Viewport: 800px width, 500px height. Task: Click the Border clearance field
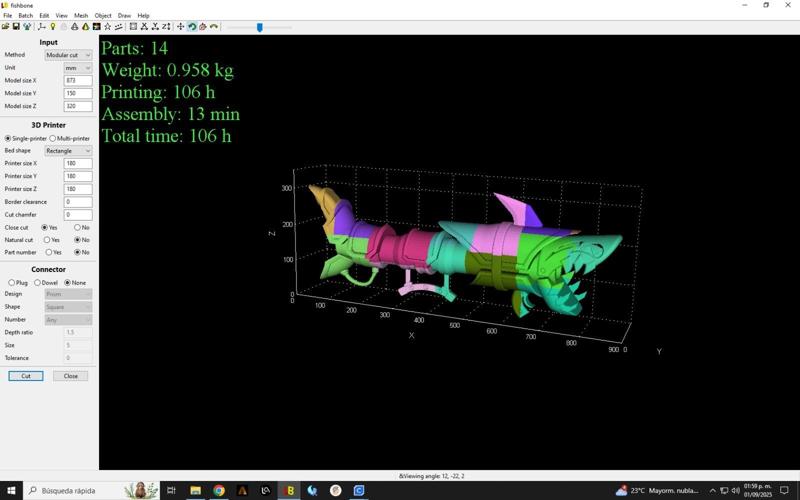point(78,202)
